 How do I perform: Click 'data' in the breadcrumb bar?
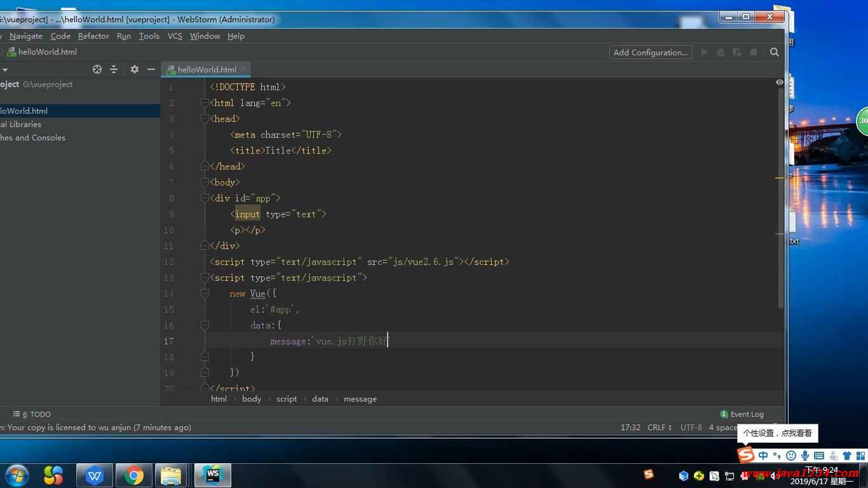(x=320, y=399)
